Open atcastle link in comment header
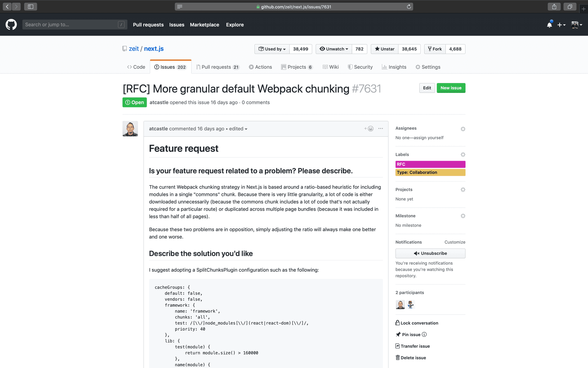The image size is (588, 368). (x=158, y=129)
